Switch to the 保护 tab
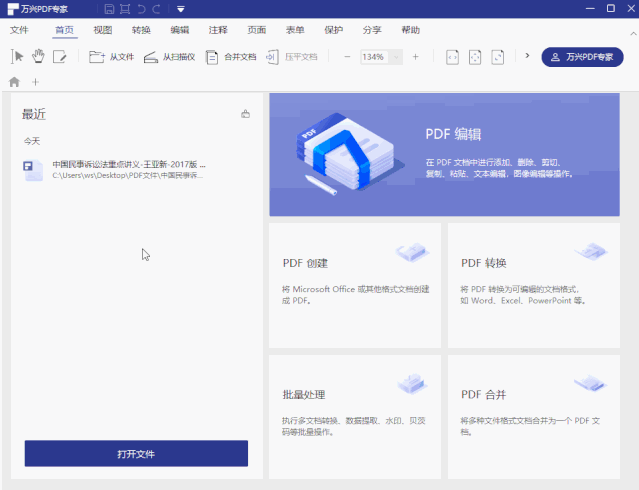The image size is (639, 490). pyautogui.click(x=333, y=30)
